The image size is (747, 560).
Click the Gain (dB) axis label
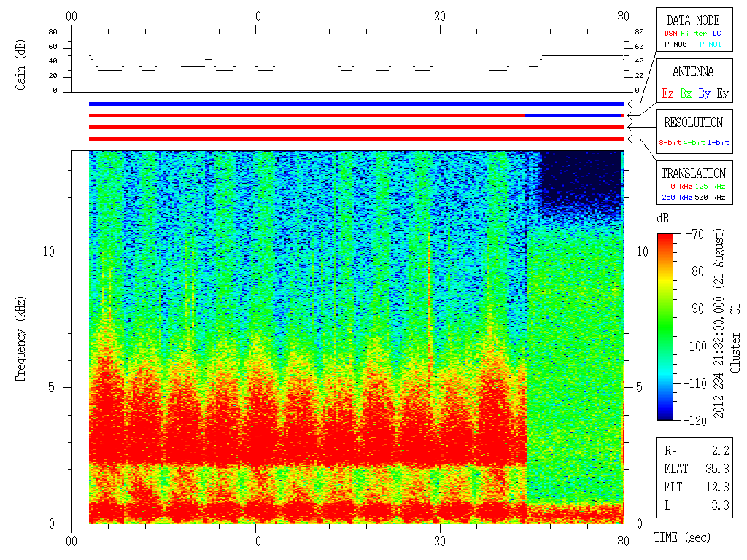[20, 64]
